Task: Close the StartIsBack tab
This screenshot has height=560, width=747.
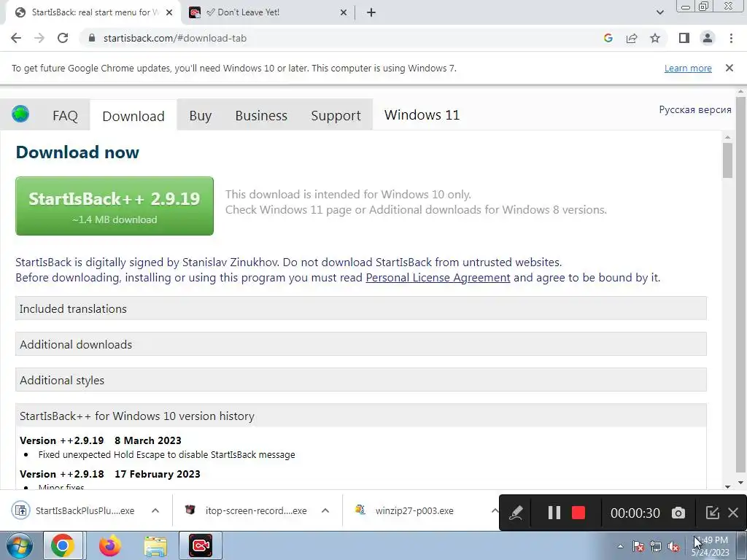Action: (x=169, y=12)
